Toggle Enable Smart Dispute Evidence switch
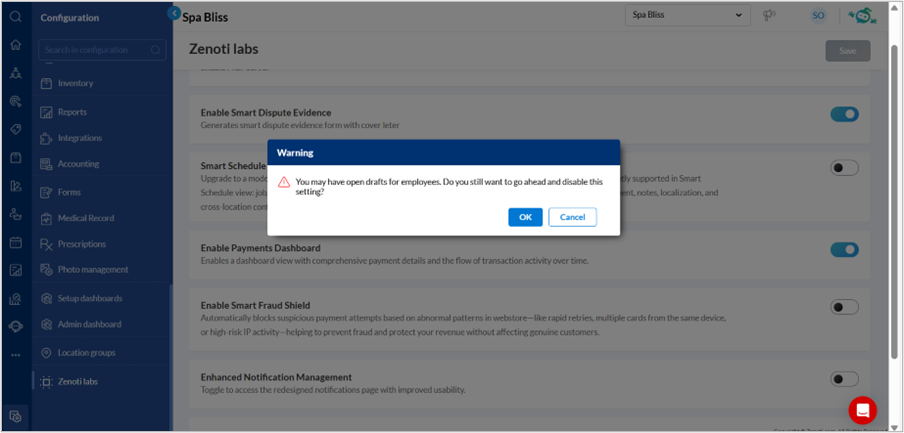This screenshot has height=433, width=904. tap(844, 114)
